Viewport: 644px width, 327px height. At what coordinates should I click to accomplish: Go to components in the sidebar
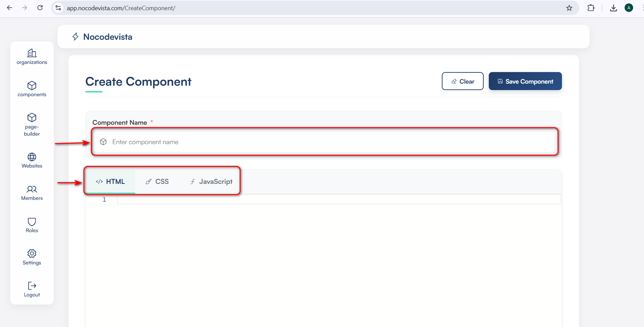(x=32, y=85)
